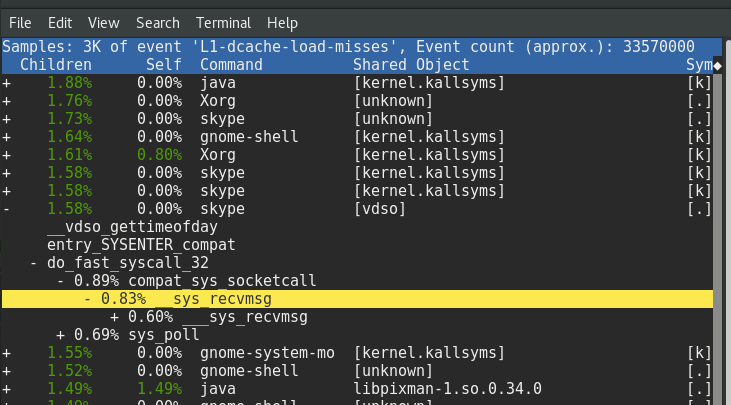The image size is (731, 405).
Task: Click the __vdso_gettimeofday symbol line
Action: click(x=125, y=226)
